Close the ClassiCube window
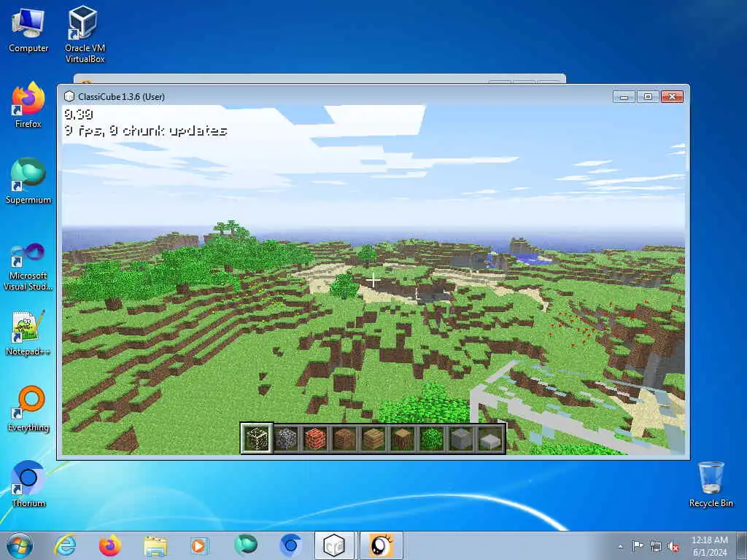747x560 pixels. (x=672, y=97)
